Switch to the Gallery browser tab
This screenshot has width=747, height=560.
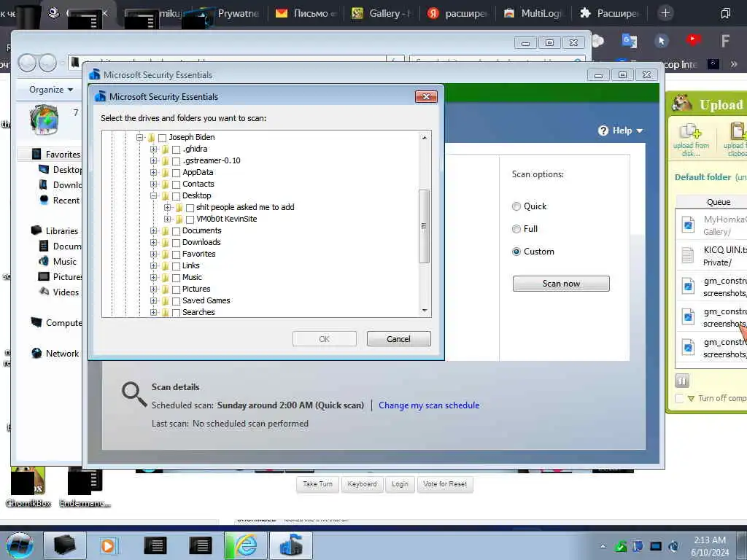pos(382,13)
